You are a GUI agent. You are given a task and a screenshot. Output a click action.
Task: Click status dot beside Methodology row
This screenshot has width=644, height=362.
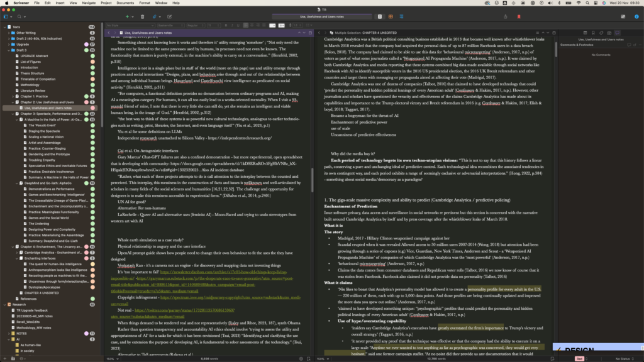92,85
